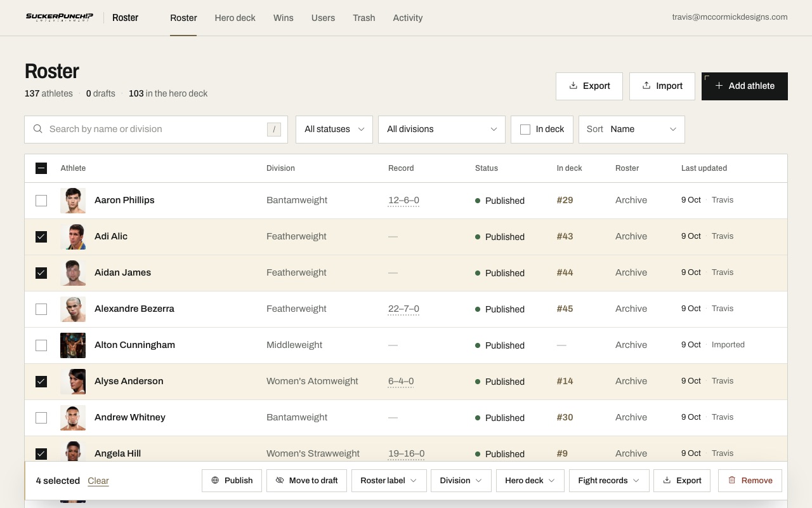Click the globe icon on Publish
812x508 pixels.
click(215, 480)
